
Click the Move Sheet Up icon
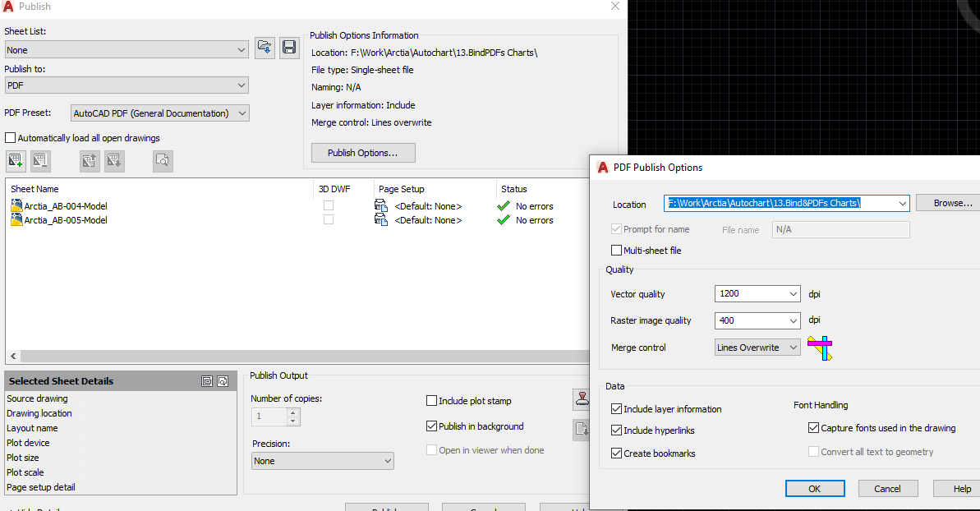point(90,161)
